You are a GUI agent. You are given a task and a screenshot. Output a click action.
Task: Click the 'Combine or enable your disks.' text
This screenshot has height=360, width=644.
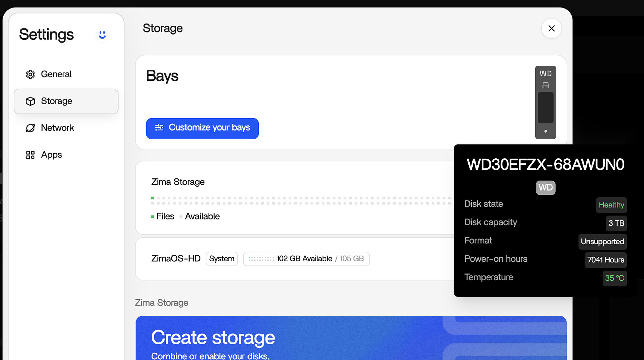(x=210, y=356)
